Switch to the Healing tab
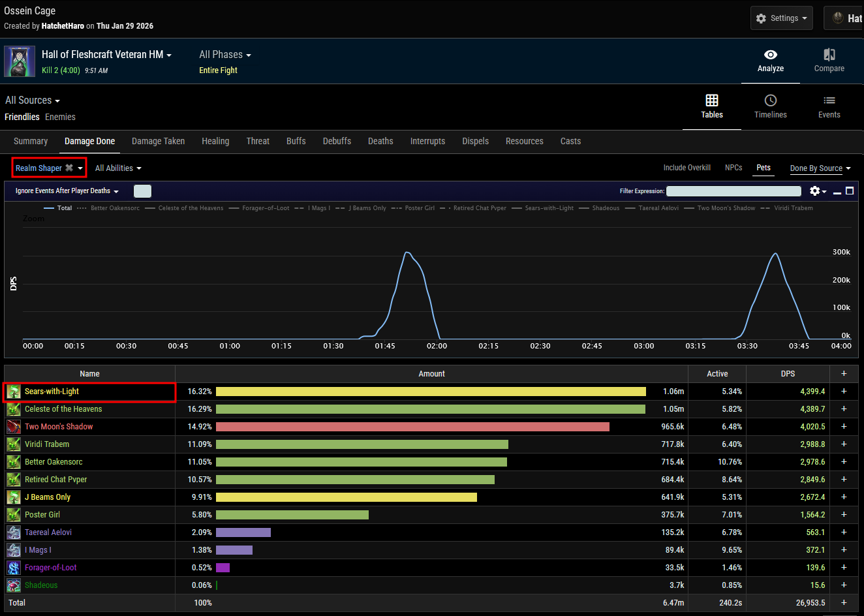864x616 pixels. [215, 141]
